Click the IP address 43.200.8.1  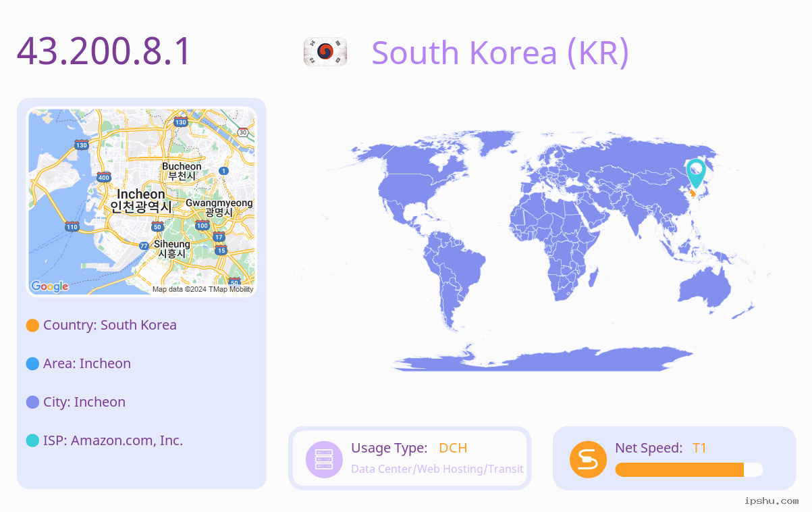[x=105, y=51]
